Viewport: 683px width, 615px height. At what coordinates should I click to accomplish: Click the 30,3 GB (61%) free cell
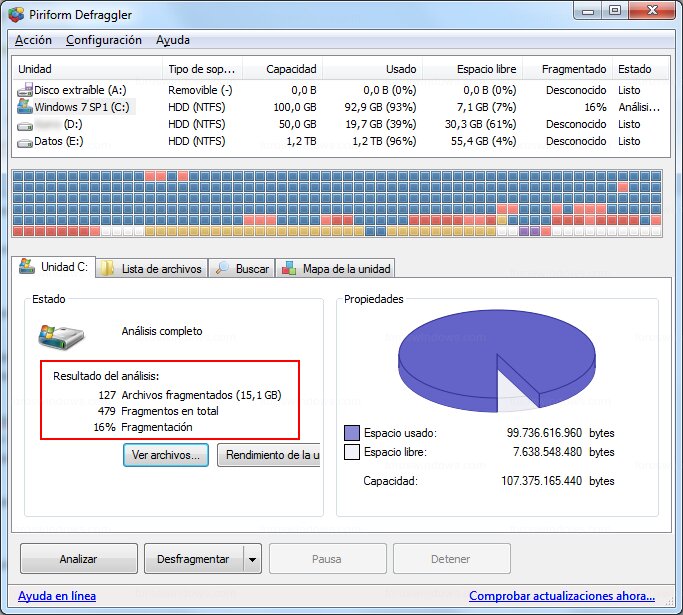[x=480, y=124]
